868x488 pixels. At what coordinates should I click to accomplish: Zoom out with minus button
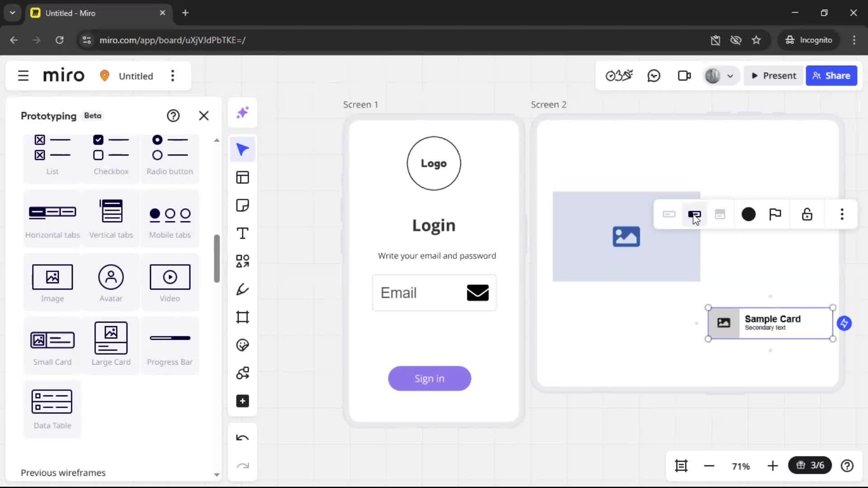click(709, 466)
